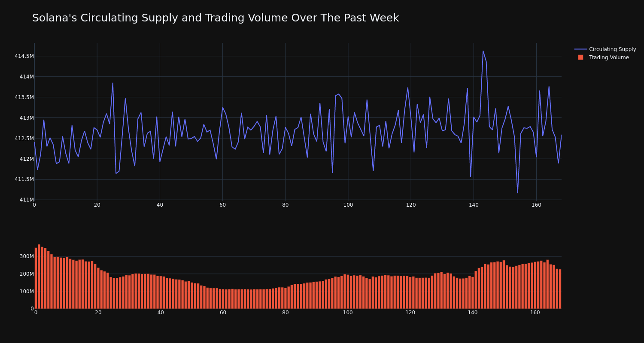Click x-axis tick 60 on volume chart
The image size is (644, 343).
(x=223, y=313)
